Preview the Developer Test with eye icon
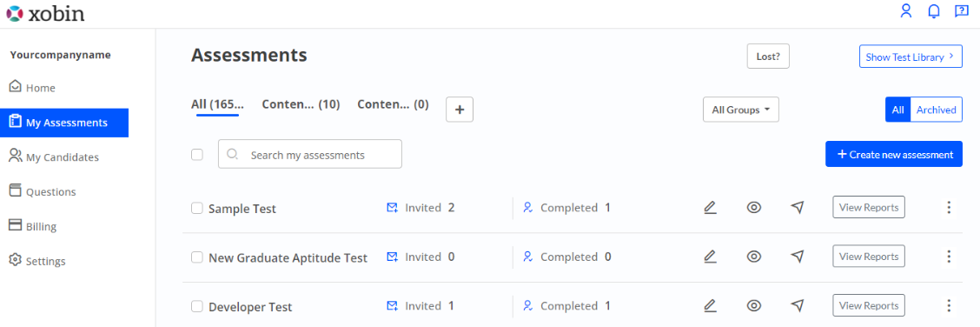 754,306
